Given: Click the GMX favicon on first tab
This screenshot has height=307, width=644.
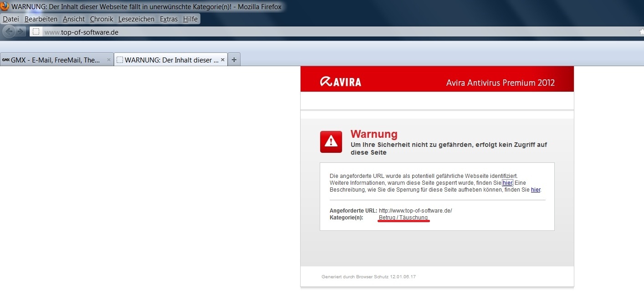Looking at the screenshot, I should [5, 60].
